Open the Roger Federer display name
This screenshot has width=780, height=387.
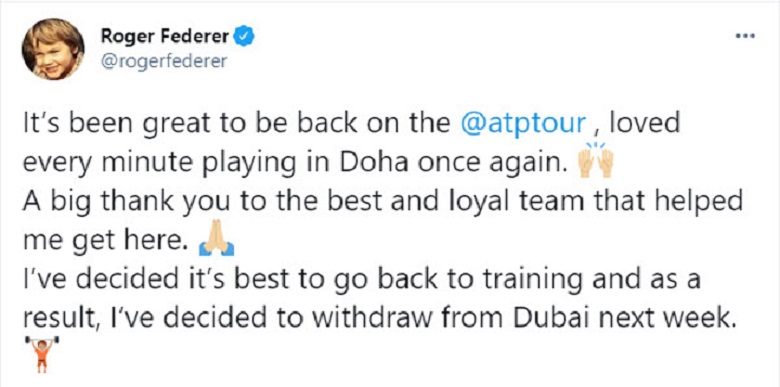pos(166,36)
